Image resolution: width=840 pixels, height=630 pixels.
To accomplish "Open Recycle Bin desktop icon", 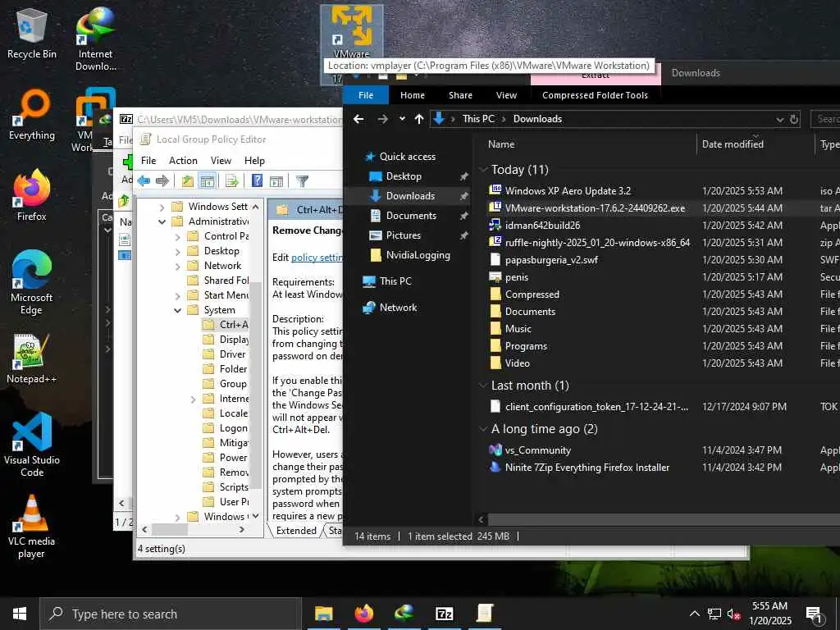I will coord(32,33).
